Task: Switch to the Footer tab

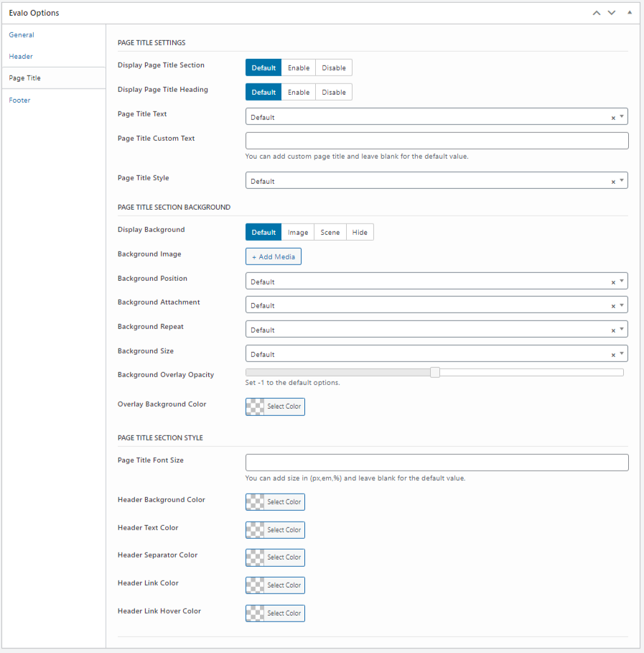Action: tap(19, 100)
